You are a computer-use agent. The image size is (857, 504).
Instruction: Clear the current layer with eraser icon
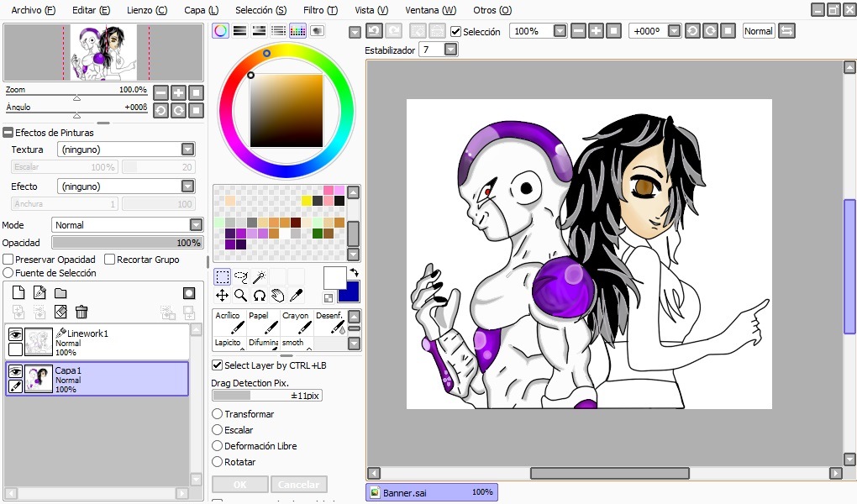(x=60, y=312)
